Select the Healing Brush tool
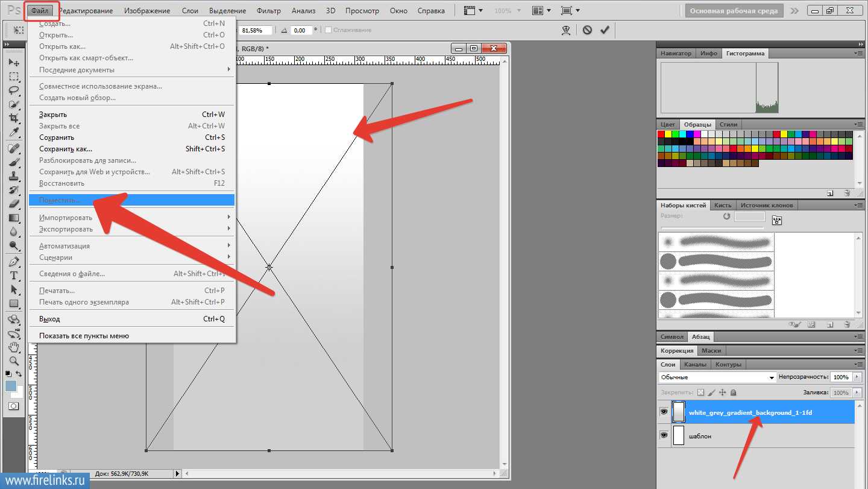Image resolution: width=868 pixels, height=489 pixels. pyautogui.click(x=13, y=148)
